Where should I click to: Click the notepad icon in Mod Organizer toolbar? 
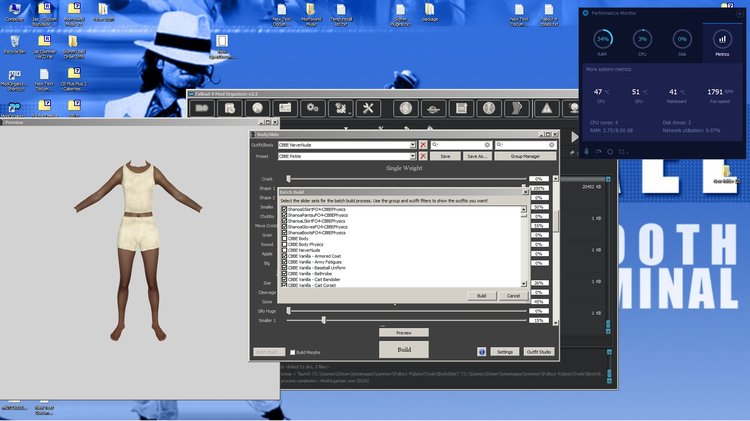462,109
